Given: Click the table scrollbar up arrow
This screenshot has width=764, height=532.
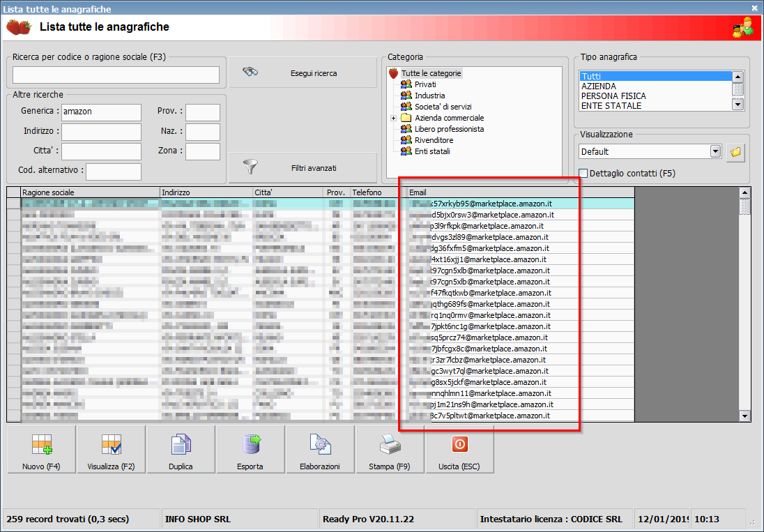Looking at the screenshot, I should click(x=744, y=193).
